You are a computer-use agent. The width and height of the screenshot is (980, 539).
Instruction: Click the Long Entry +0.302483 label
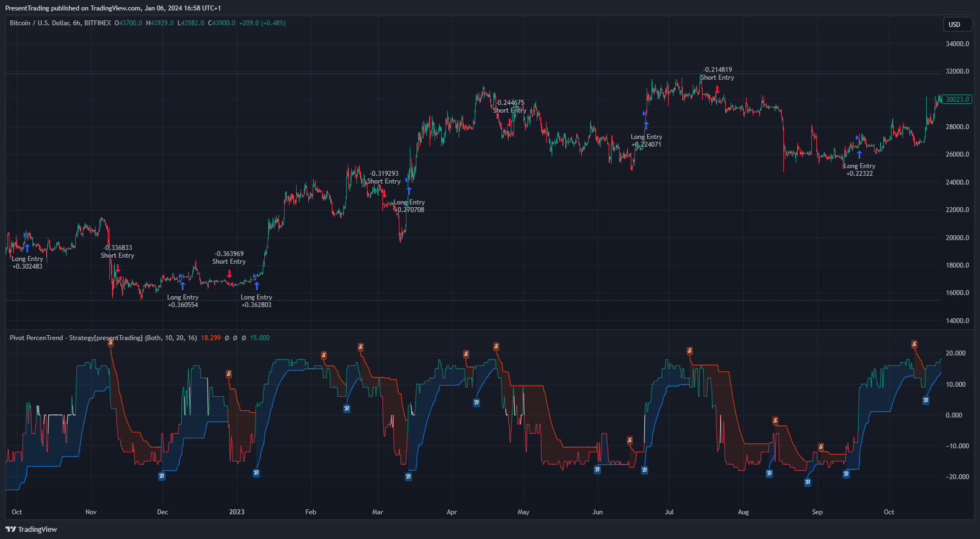tap(27, 263)
